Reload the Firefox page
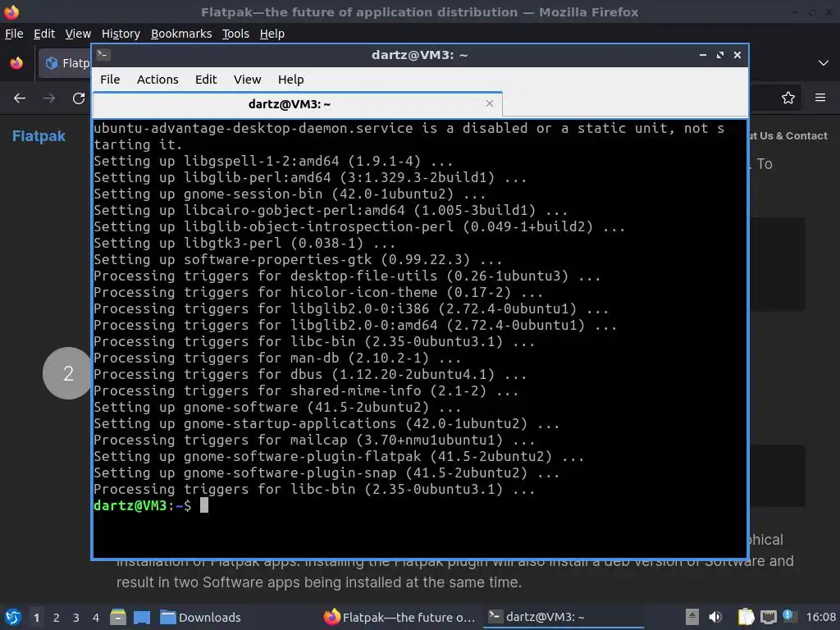840x630 pixels. coord(79,98)
